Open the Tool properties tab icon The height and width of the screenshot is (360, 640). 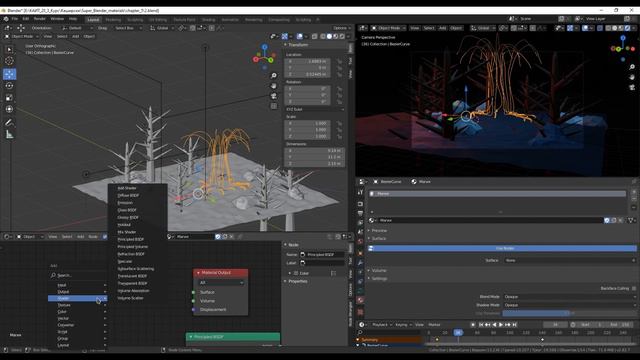tap(360, 193)
